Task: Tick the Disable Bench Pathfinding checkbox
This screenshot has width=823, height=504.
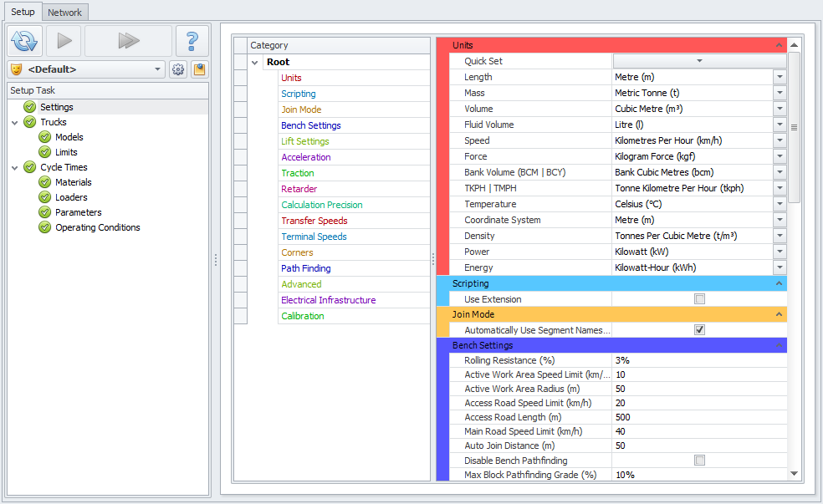Action: click(699, 461)
